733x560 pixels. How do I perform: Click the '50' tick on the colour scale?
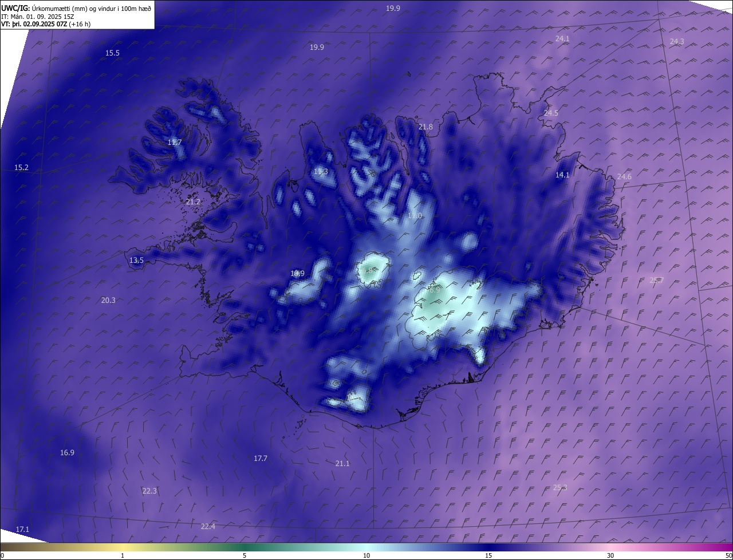click(x=728, y=556)
